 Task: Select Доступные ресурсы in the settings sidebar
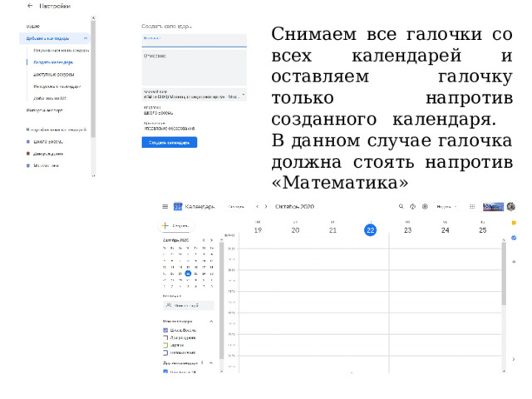coord(53,74)
